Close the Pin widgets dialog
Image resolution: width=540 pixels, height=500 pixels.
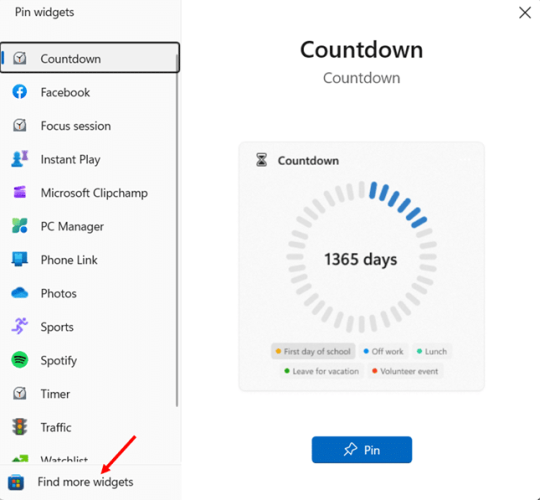(525, 13)
